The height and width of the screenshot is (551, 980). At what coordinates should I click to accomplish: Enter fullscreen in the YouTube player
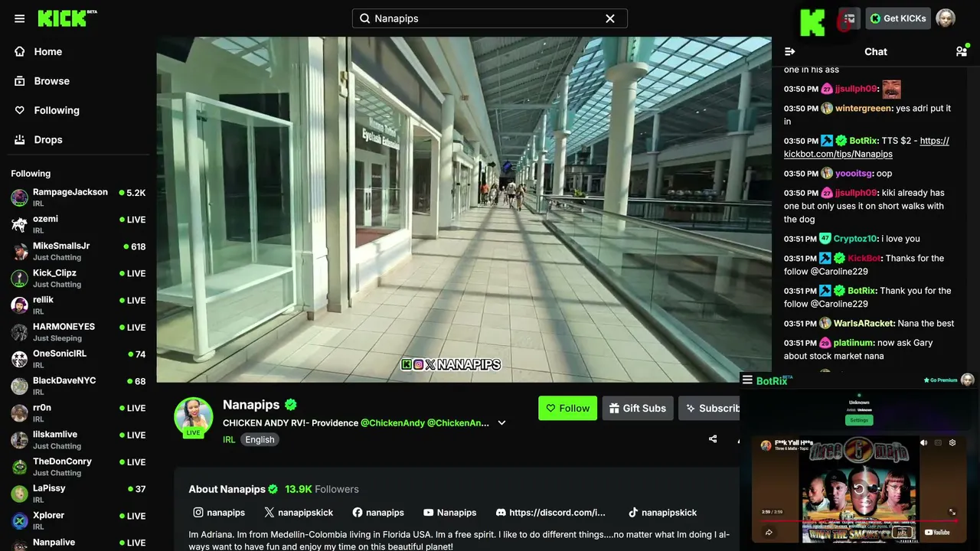click(952, 512)
